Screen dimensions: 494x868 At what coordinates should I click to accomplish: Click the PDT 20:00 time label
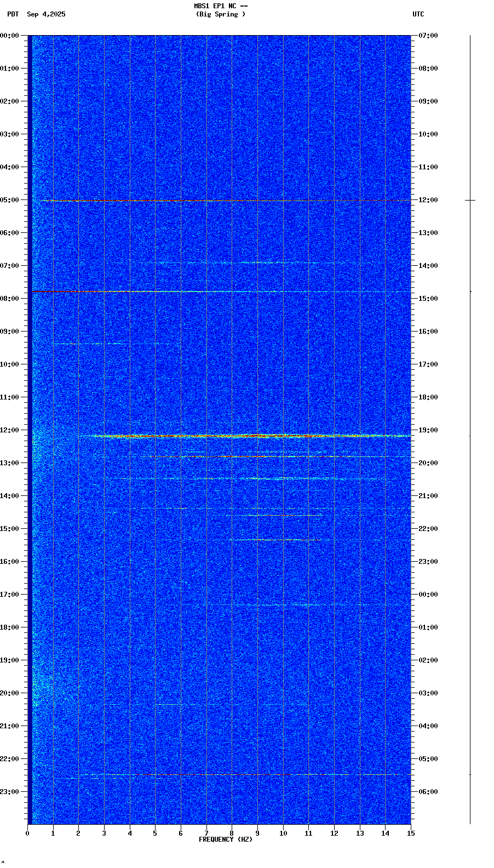click(x=9, y=693)
